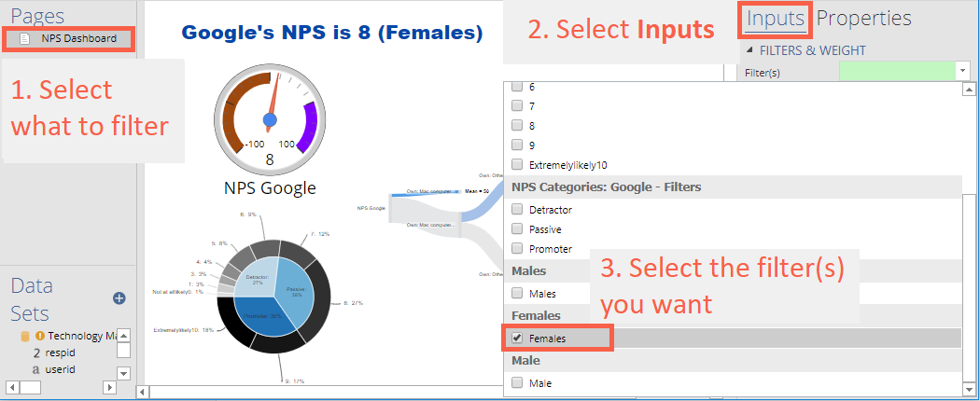Click the Data Sets panel scroll-down arrow
The height and width of the screenshot is (401, 980).
(124, 374)
